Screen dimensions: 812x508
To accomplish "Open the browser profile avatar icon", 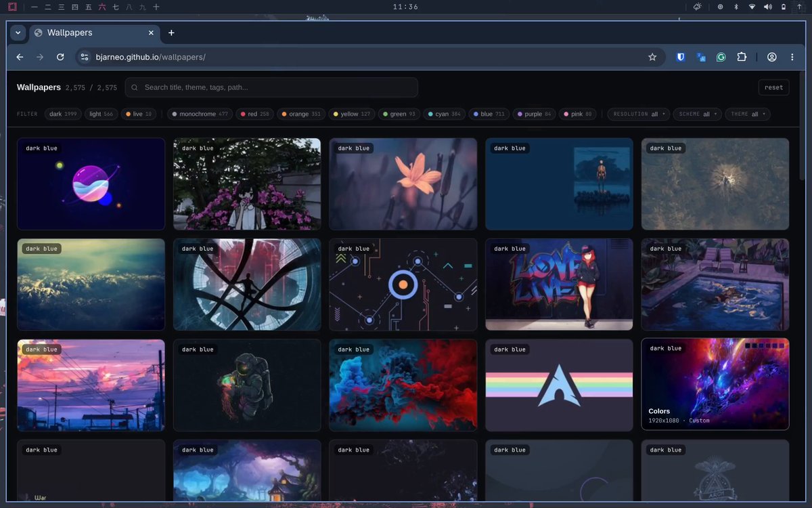I will (771, 58).
